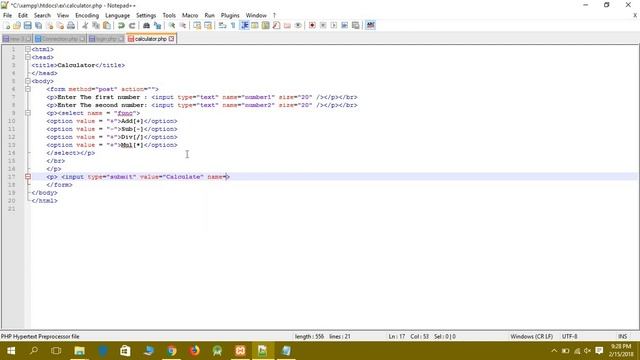
Task: Collapse the <form> fold on line 6
Action: click(28, 89)
